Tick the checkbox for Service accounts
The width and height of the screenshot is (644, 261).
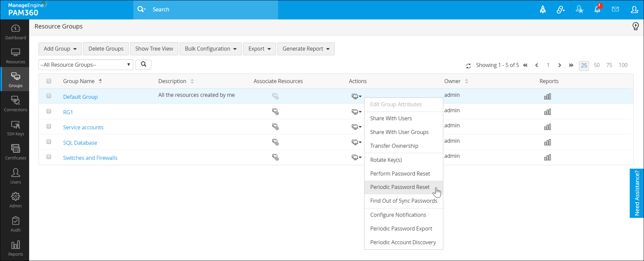[x=49, y=126]
